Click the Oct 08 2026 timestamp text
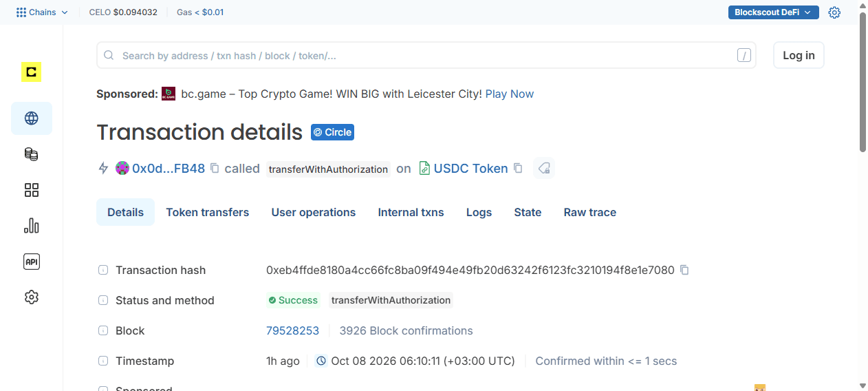This screenshot has height=391, width=868. (x=423, y=361)
